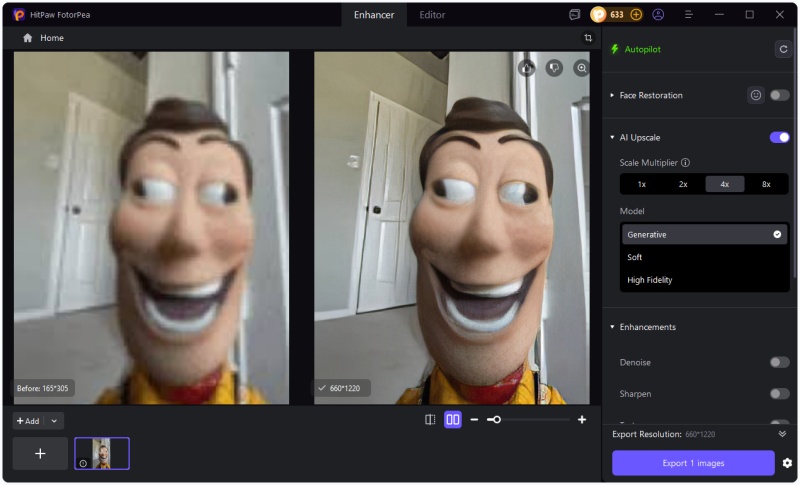Click large plus tile to add image

coord(40,453)
